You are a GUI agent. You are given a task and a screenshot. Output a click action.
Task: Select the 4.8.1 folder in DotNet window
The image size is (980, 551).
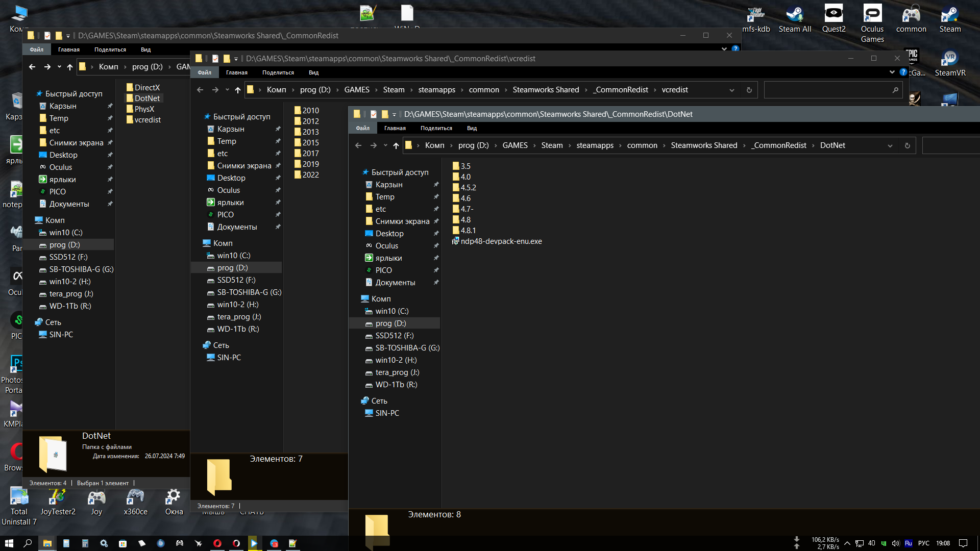(464, 231)
